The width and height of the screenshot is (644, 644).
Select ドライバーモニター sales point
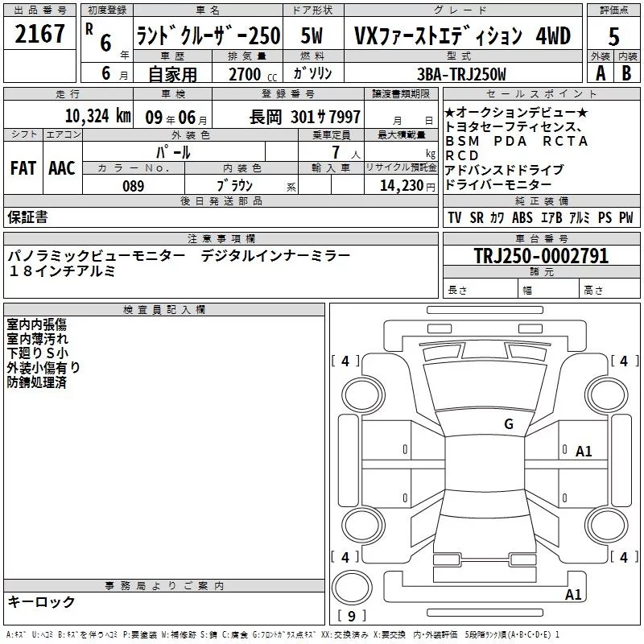click(x=498, y=184)
